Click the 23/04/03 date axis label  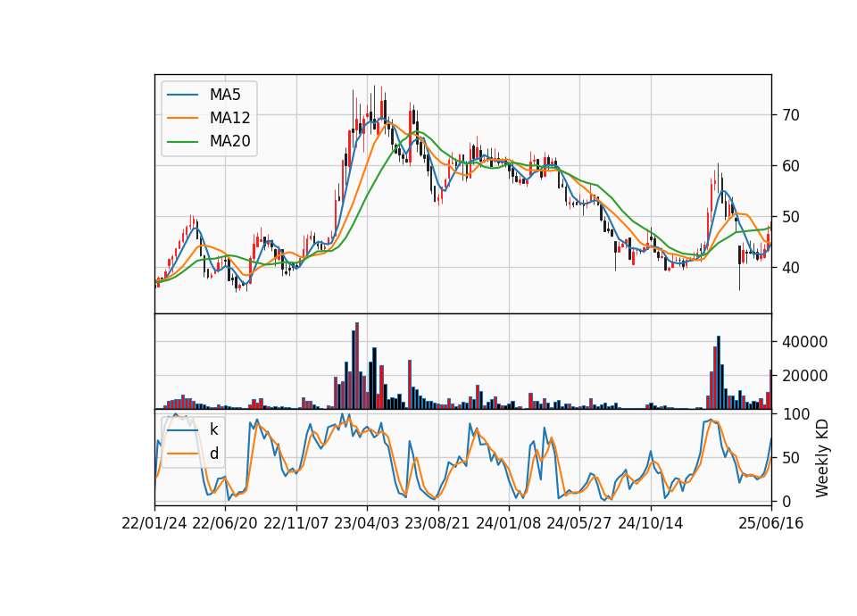(x=367, y=523)
